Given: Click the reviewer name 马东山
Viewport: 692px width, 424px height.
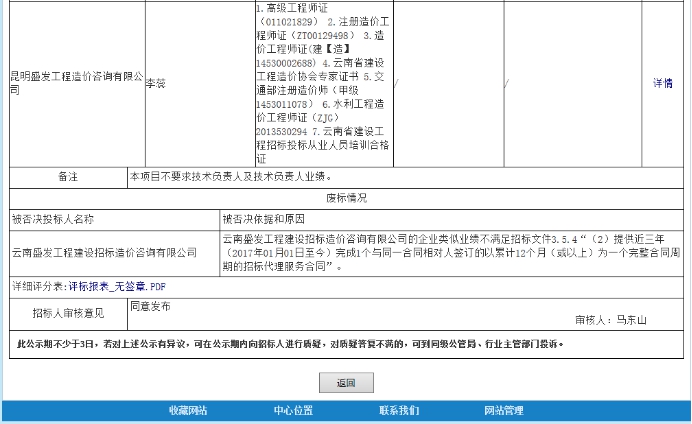Looking at the screenshot, I should (x=631, y=320).
